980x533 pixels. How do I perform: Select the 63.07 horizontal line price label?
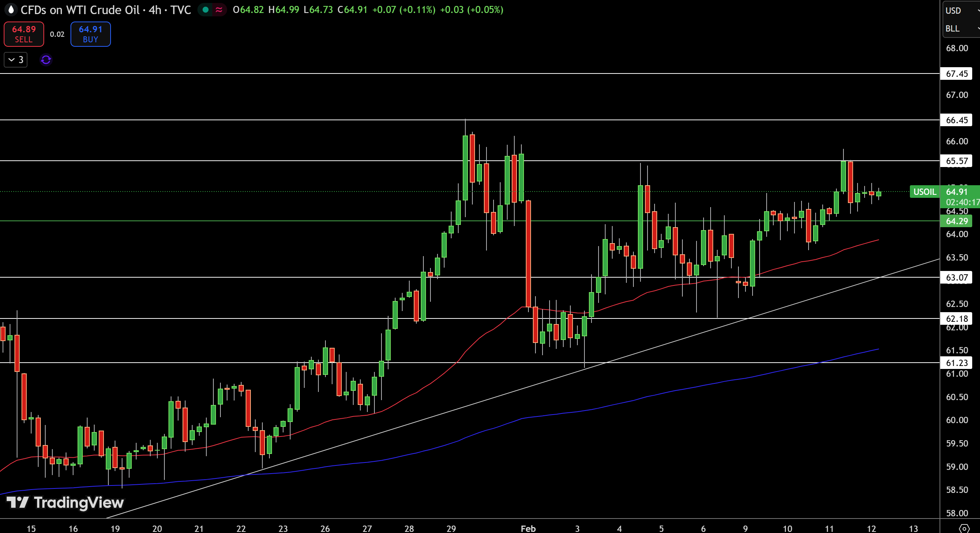(x=956, y=277)
